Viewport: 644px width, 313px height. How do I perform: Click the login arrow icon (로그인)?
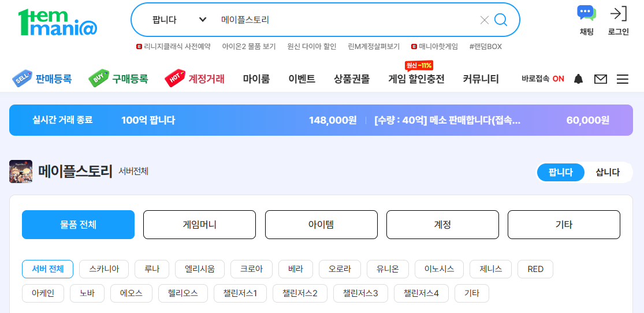pos(619,13)
